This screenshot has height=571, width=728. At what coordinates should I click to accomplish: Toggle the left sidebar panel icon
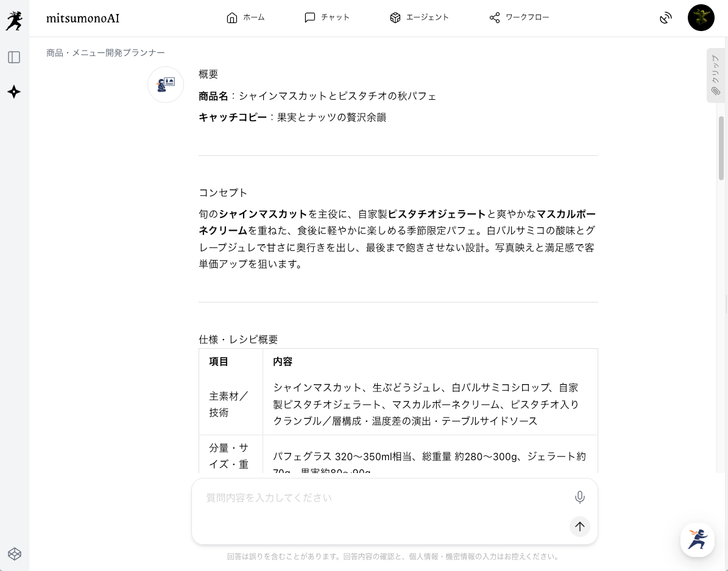(x=14, y=57)
